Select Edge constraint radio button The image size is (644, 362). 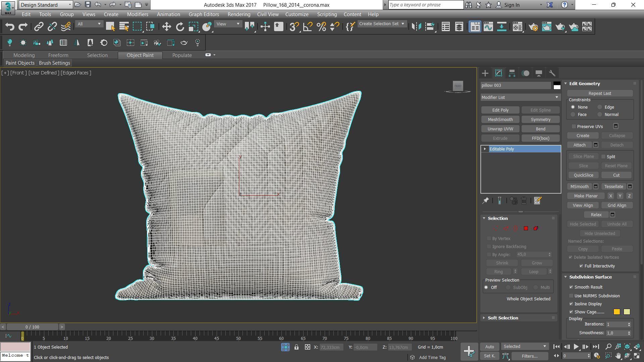pos(600,107)
